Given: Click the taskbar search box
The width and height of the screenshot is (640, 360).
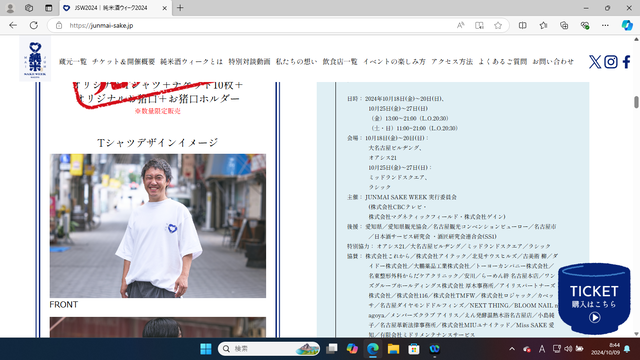Looking at the screenshot, I should (x=269, y=349).
